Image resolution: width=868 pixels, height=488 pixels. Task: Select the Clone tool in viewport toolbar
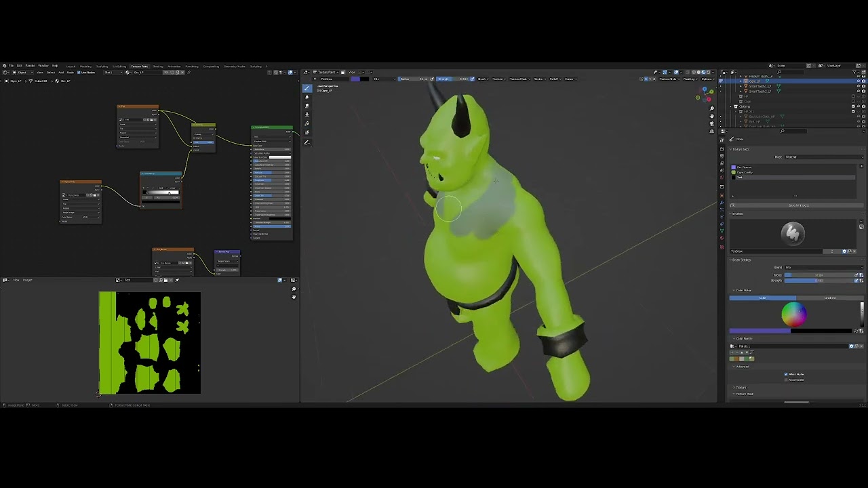coord(307,115)
